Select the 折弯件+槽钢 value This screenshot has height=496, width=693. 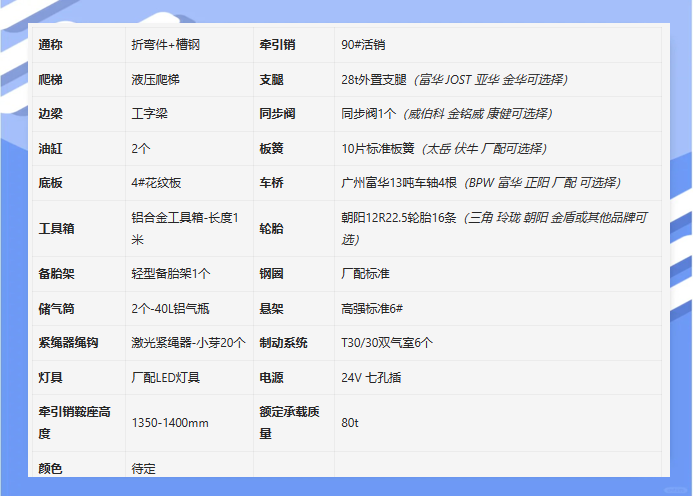(x=166, y=45)
